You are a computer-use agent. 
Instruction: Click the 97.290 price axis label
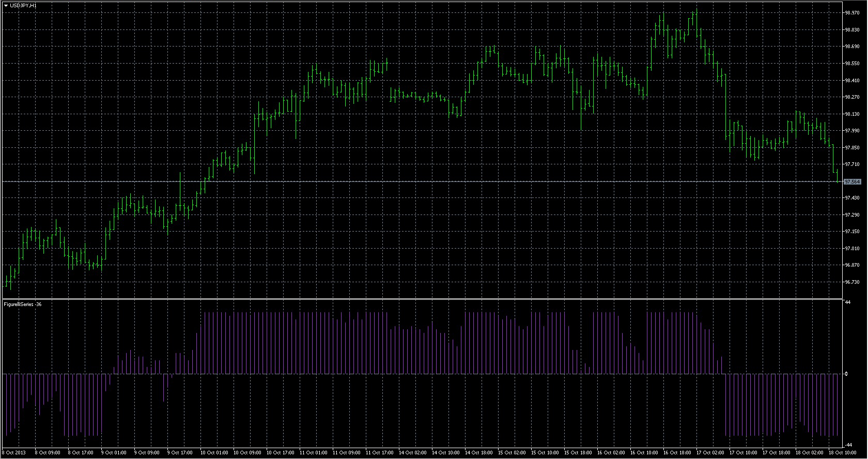coord(852,215)
